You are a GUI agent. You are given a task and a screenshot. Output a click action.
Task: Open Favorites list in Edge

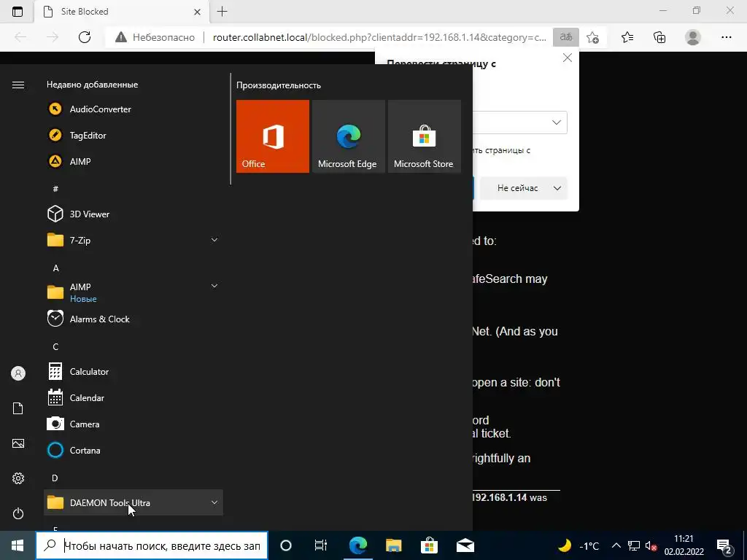point(627,37)
